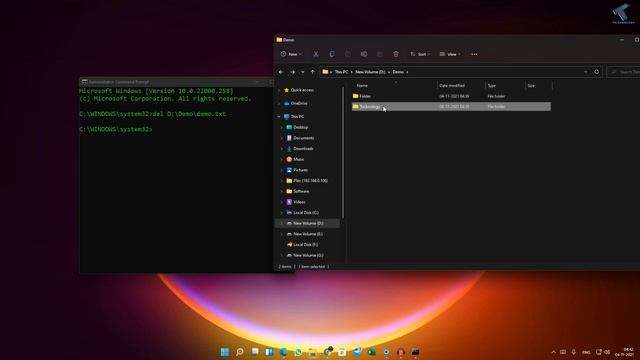
Task: Go up one folder level with up arrow
Action: (x=313, y=72)
